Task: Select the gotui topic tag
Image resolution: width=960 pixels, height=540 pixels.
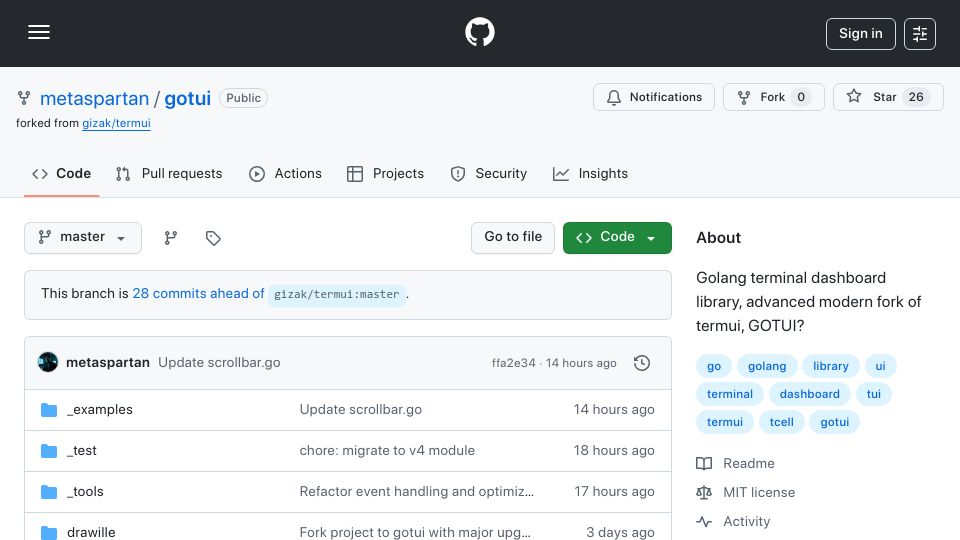Action: pyautogui.click(x=834, y=422)
